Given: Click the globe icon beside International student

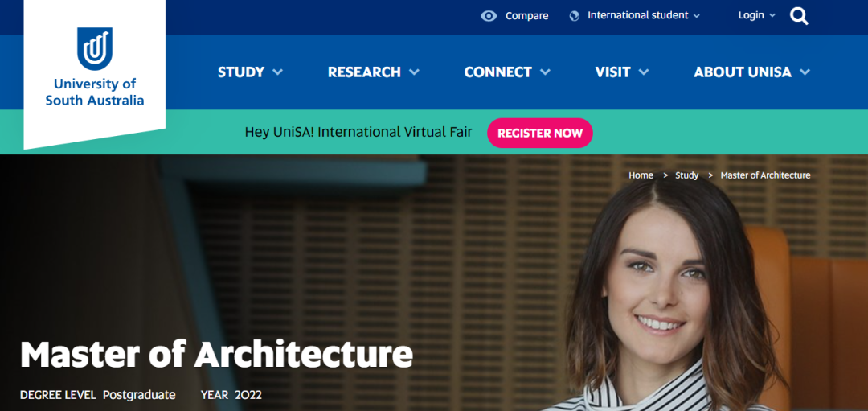Looking at the screenshot, I should click(574, 16).
